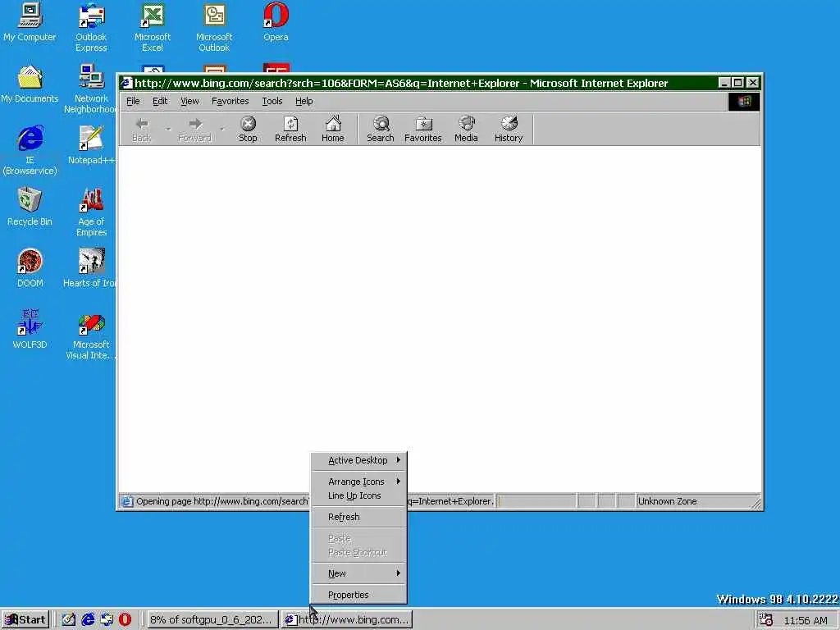840x630 pixels.
Task: Click the system tray scheduler icon
Action: click(766, 620)
